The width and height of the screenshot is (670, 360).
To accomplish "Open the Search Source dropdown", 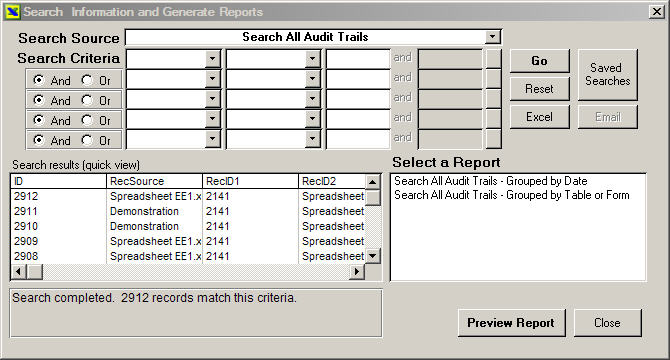I will 492,37.
